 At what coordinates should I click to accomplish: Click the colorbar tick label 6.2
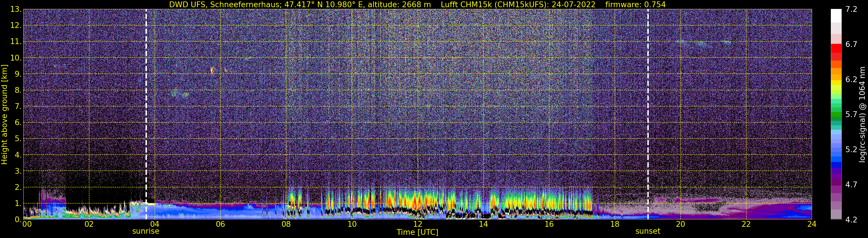851,79
